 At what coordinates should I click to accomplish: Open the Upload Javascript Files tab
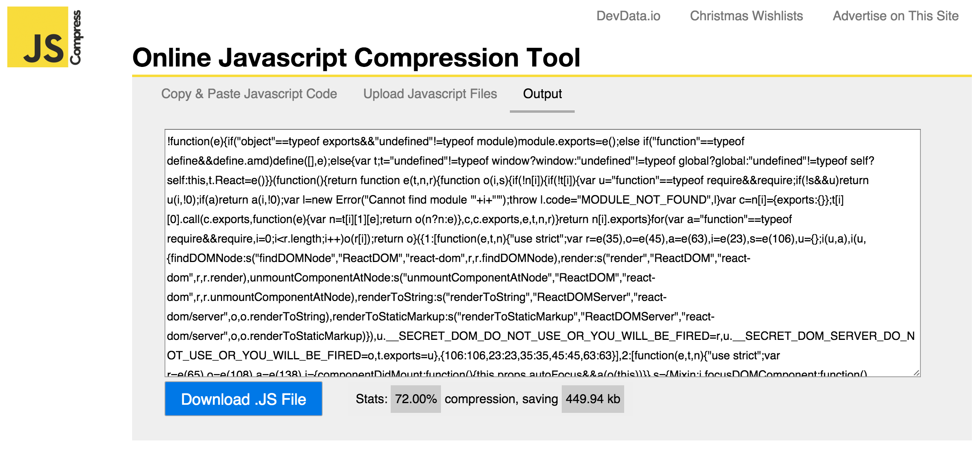click(430, 94)
